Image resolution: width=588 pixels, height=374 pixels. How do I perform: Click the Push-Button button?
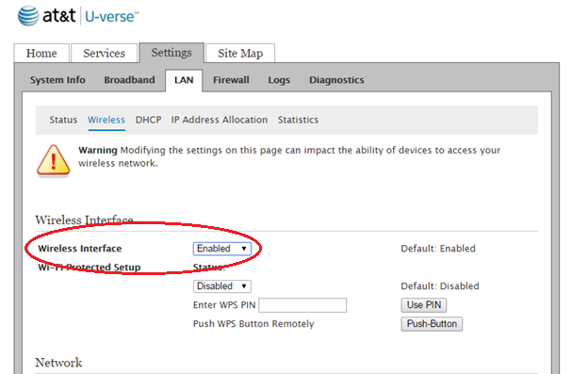[x=432, y=324]
